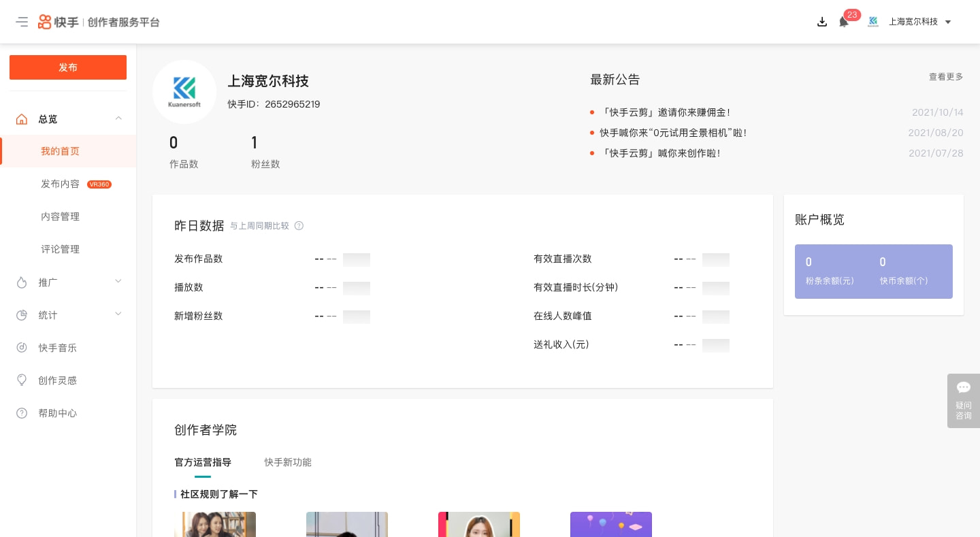Open the 疑问咨询 chat widget

click(964, 401)
